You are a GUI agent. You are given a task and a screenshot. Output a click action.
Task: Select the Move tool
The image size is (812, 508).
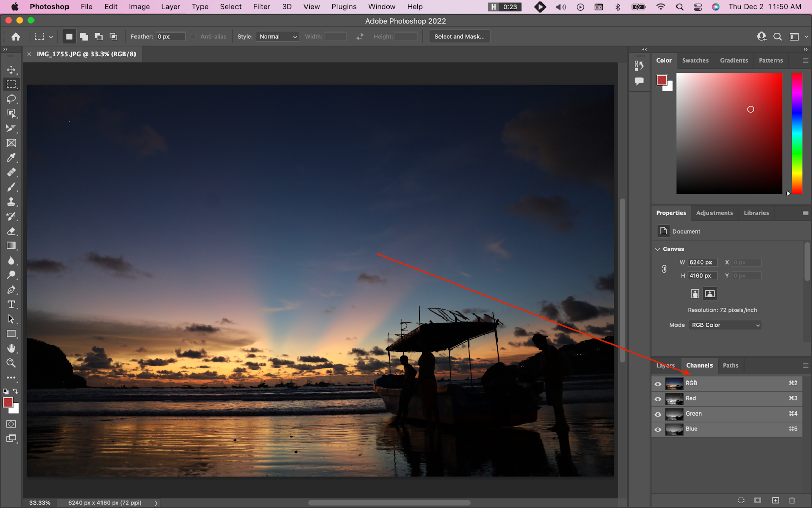tap(11, 70)
